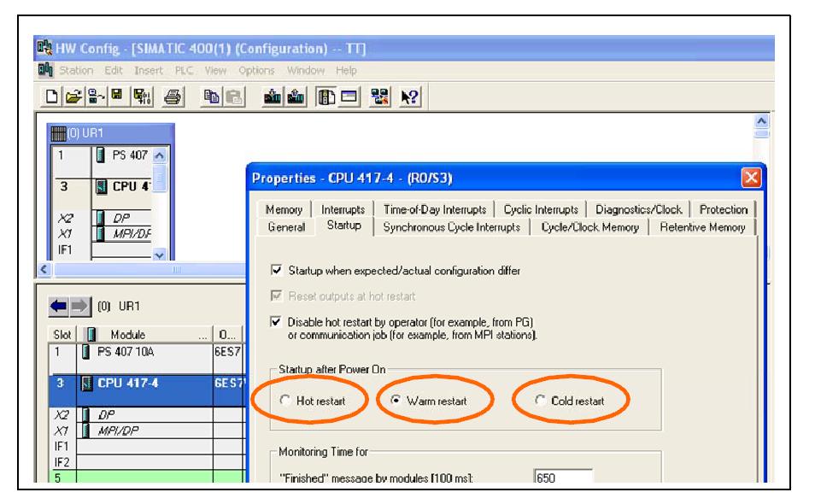Select the PS 407 10A row in table
The height and width of the screenshot is (504, 821).
point(146,358)
